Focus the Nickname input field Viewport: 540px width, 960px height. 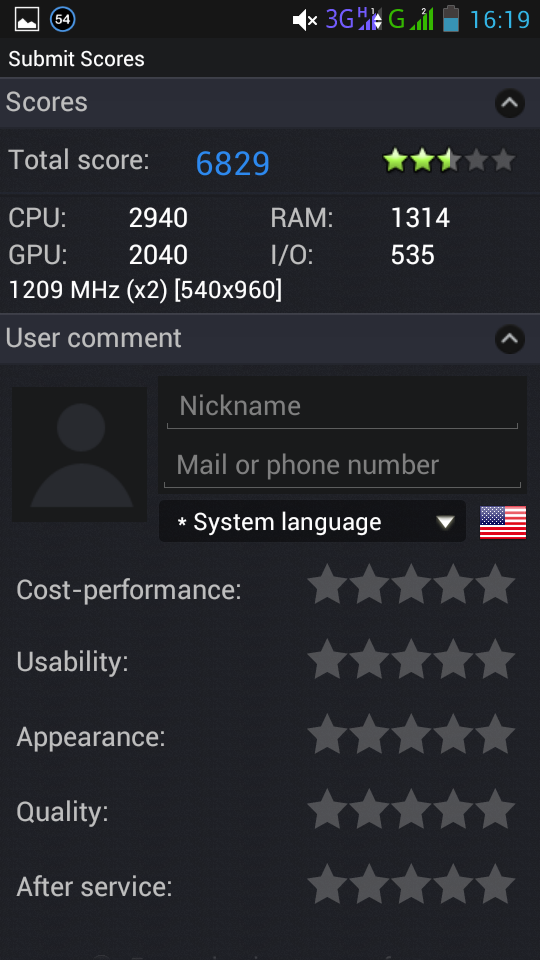click(x=342, y=406)
